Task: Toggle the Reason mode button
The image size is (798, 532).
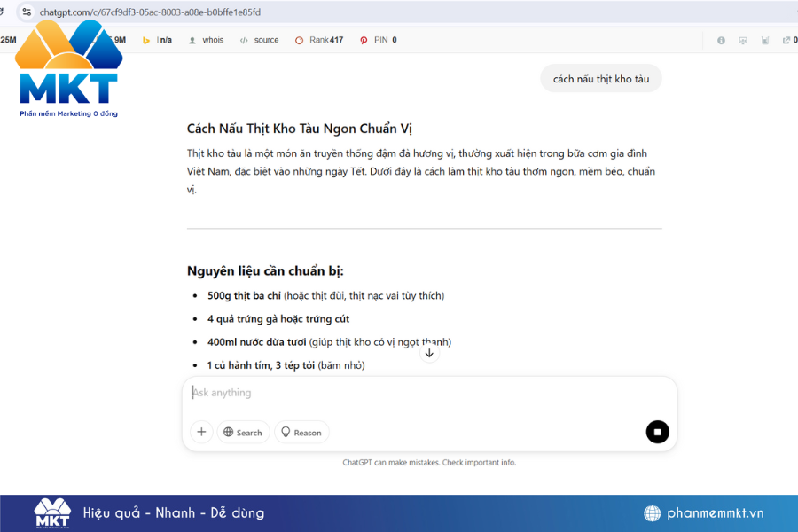Action: pyautogui.click(x=301, y=432)
